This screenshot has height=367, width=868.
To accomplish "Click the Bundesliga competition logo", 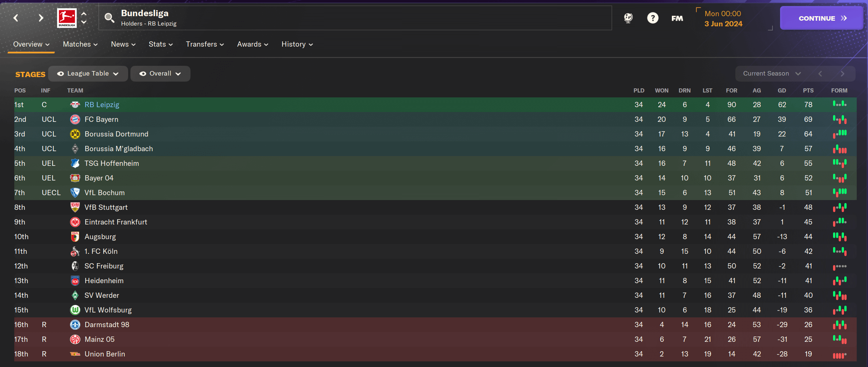I will (x=67, y=18).
